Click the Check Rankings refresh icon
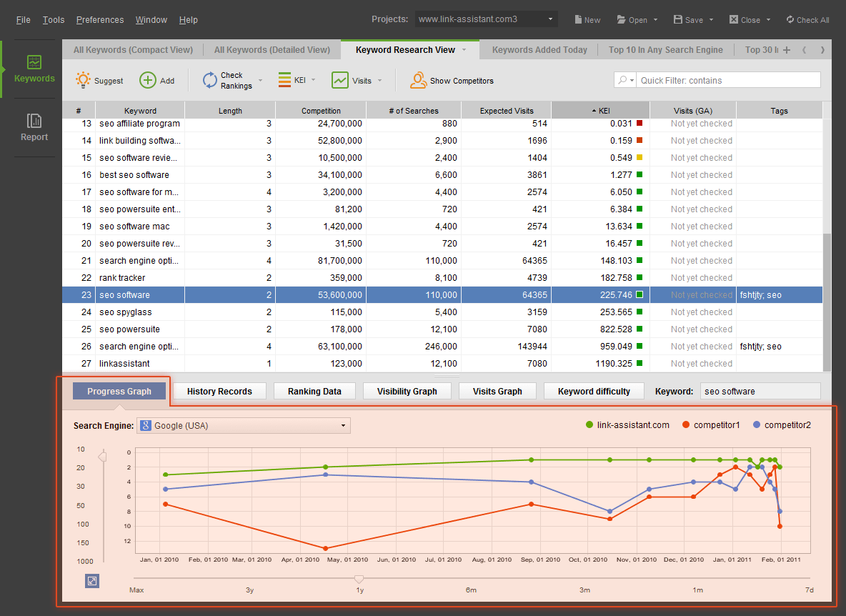This screenshot has width=846, height=616. pos(210,80)
